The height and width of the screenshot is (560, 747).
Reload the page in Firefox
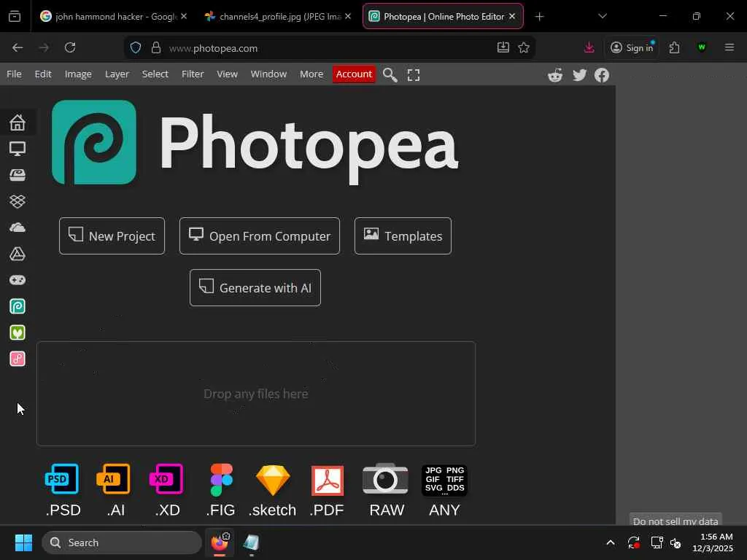[70, 47]
